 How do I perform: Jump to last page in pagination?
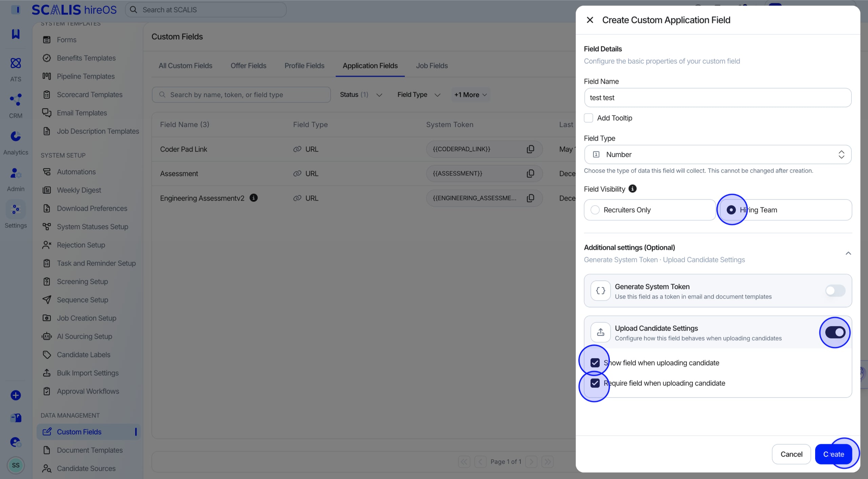click(x=547, y=461)
